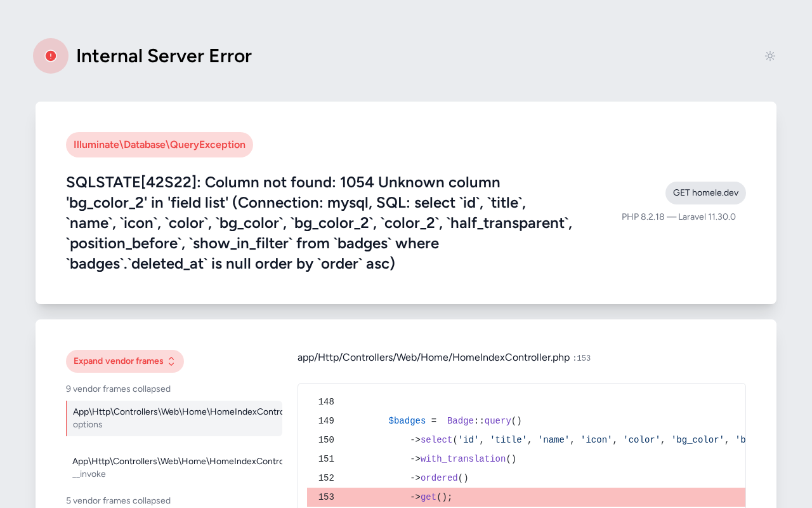Click the Illuminate\Database\QueryException badge
The height and width of the screenshot is (508, 812).
[x=159, y=145]
